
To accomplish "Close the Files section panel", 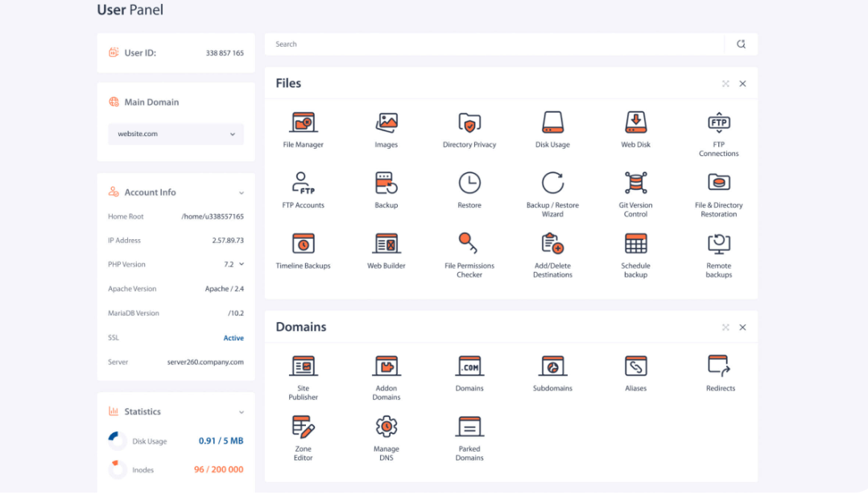I will point(742,84).
